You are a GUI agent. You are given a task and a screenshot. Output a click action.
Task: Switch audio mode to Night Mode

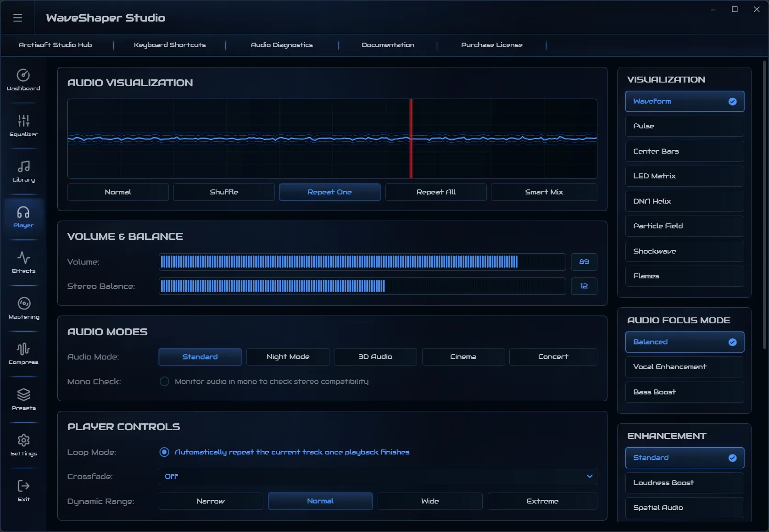(x=288, y=357)
